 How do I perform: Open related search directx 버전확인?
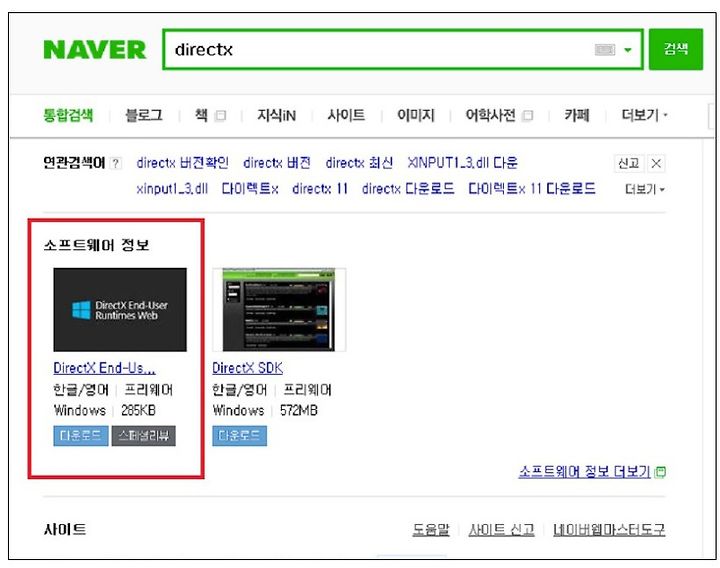click(x=182, y=163)
